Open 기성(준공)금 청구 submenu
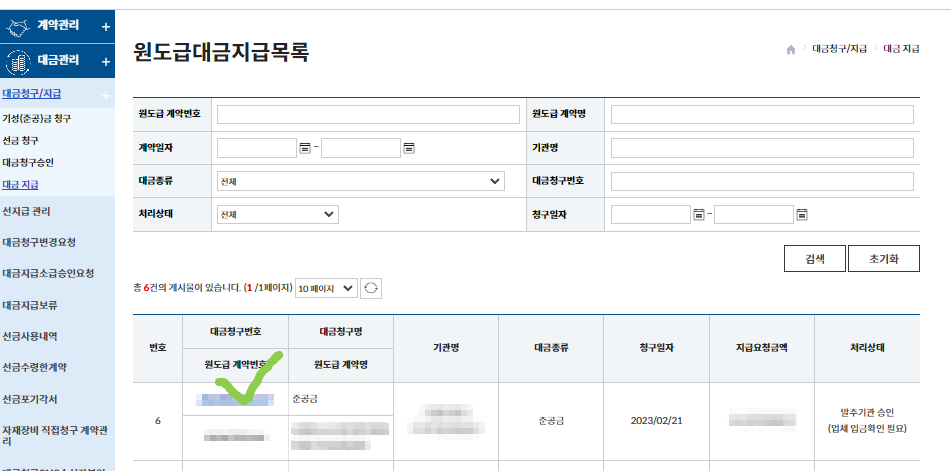Screen dimensions: 951x471 coord(36,118)
